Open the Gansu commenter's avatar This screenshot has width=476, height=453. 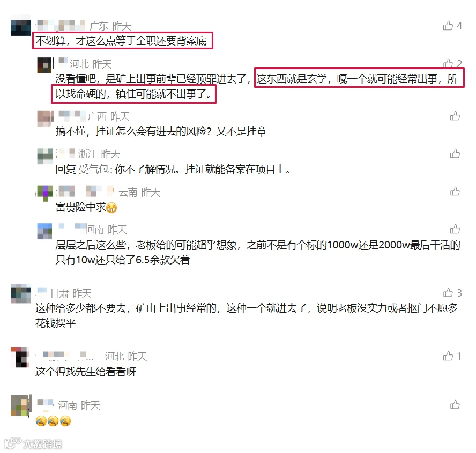coord(20,293)
